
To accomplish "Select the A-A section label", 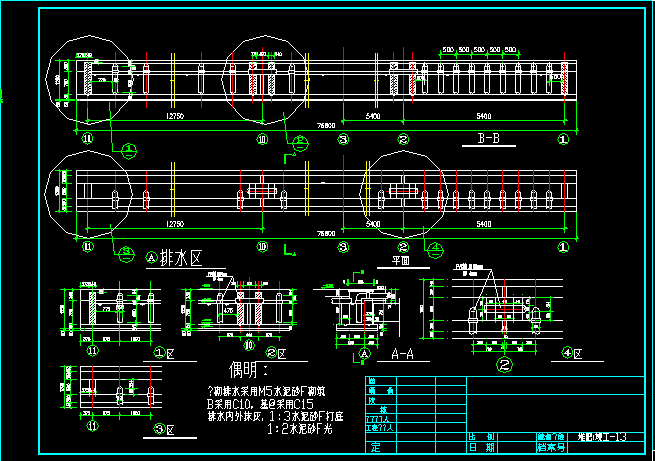I will 403,353.
